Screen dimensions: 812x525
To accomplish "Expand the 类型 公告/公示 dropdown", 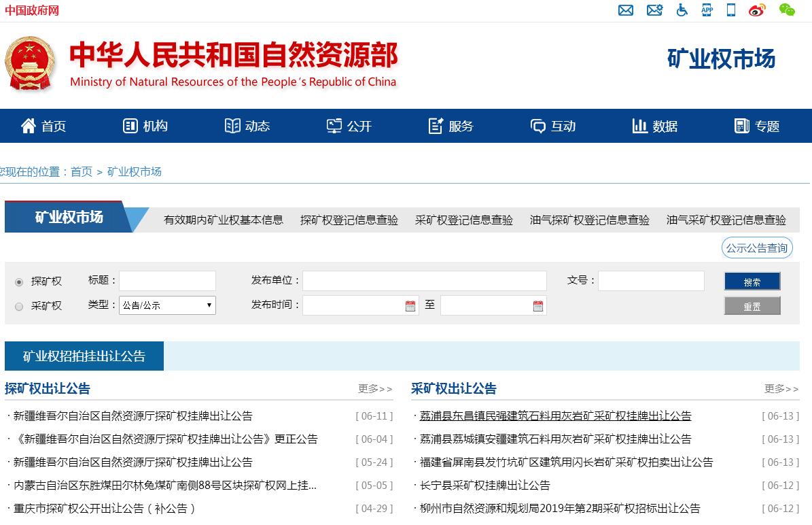I will (167, 305).
